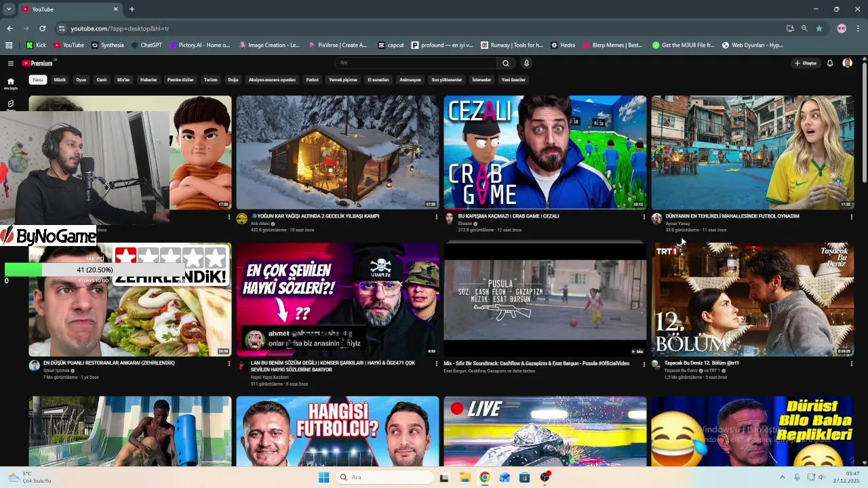Click the YouTube search input field
The width and height of the screenshot is (868, 488).
[x=416, y=63]
